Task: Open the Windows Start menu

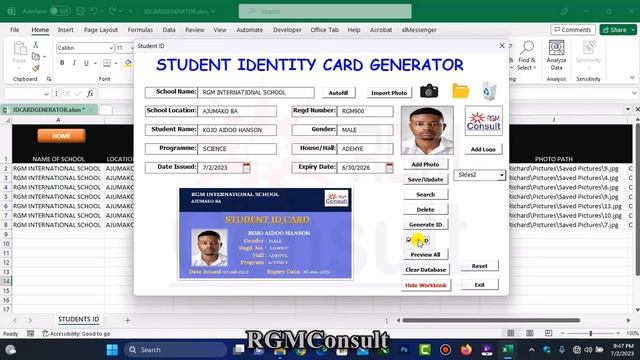Action: click(x=112, y=350)
